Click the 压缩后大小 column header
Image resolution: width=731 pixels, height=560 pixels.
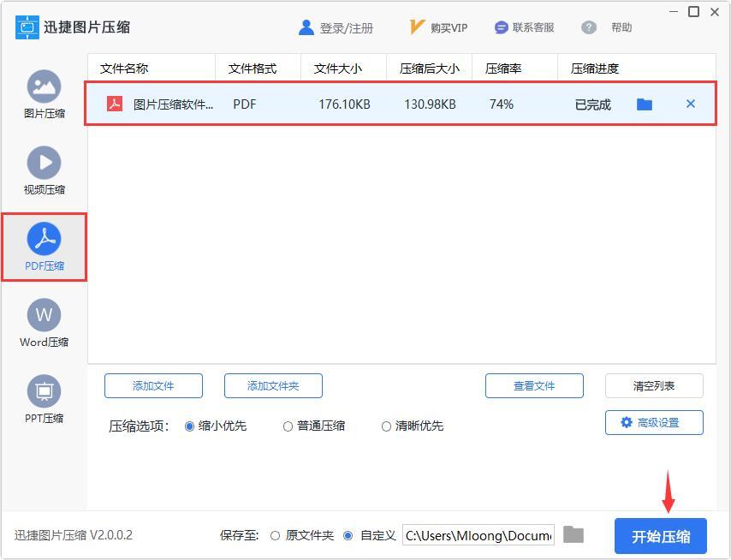click(430, 69)
